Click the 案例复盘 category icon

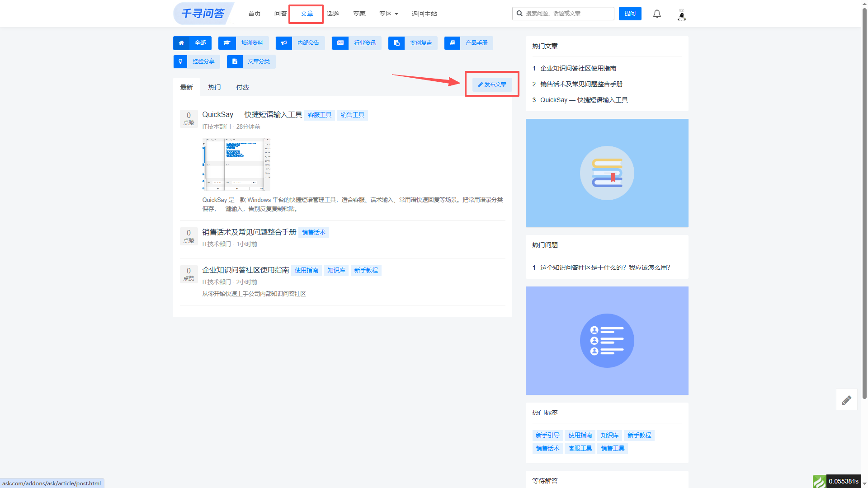click(x=396, y=43)
